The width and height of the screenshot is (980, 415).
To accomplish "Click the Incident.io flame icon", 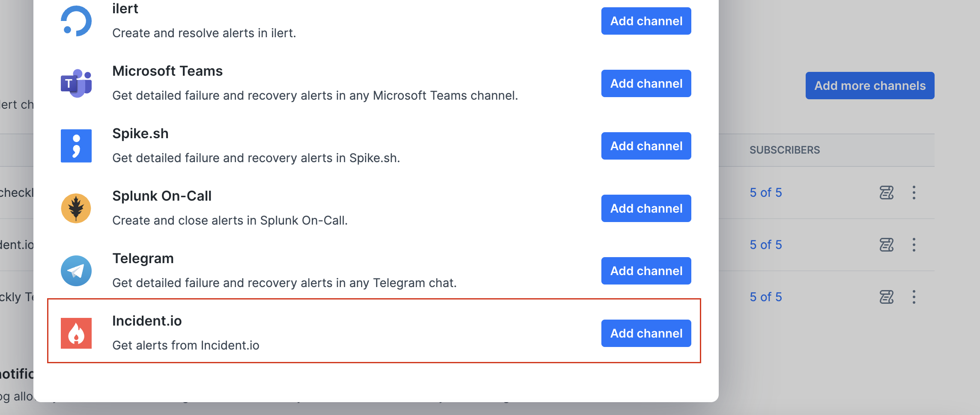I will pos(76,333).
